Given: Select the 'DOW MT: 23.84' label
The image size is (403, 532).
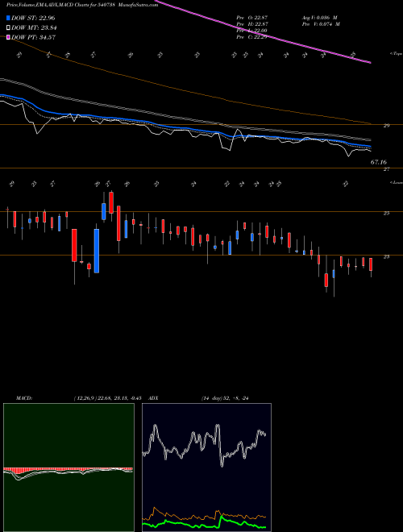Looking at the screenshot, I should [34, 28].
